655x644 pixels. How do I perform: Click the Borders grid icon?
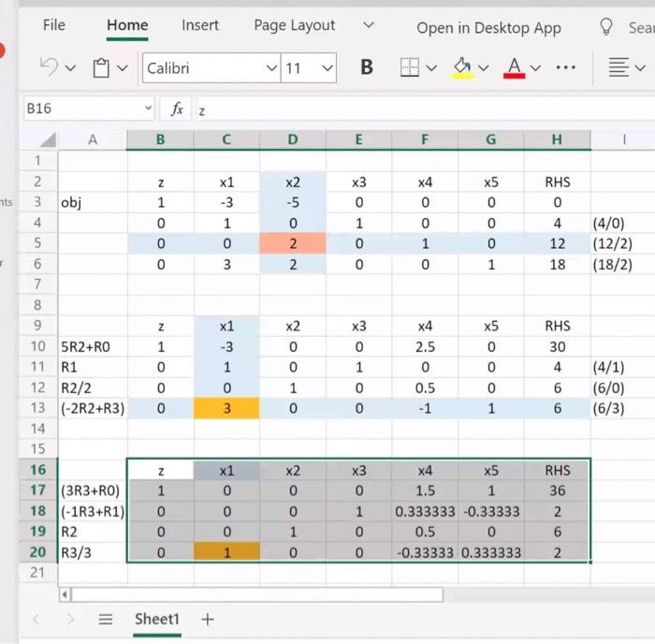[410, 67]
